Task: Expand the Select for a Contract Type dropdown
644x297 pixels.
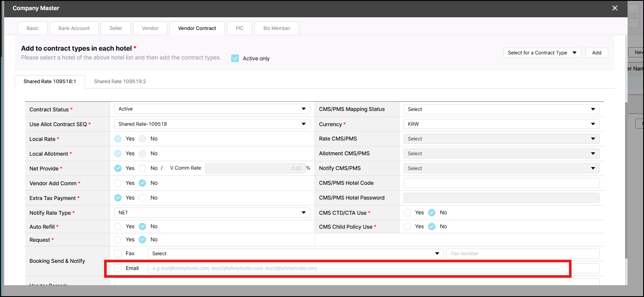Action: (x=542, y=53)
